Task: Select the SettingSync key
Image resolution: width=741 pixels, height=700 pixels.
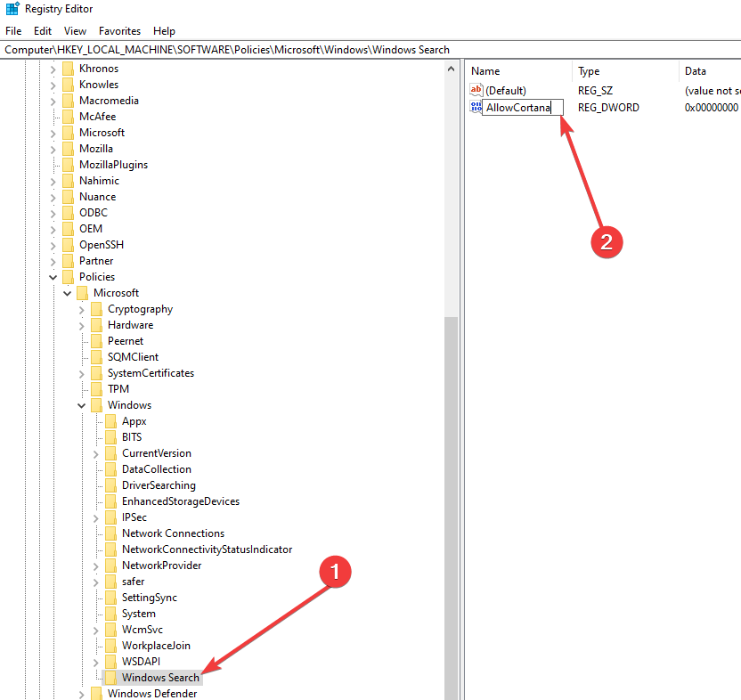Action: click(x=150, y=598)
